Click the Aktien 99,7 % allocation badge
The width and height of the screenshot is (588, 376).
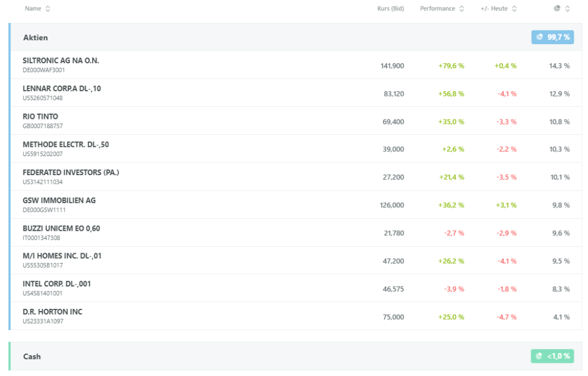pyautogui.click(x=552, y=37)
